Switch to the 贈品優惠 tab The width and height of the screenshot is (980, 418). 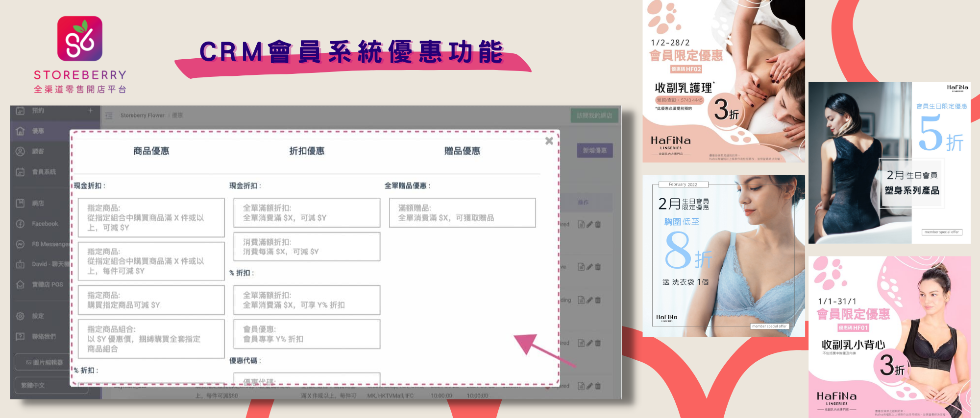(462, 151)
